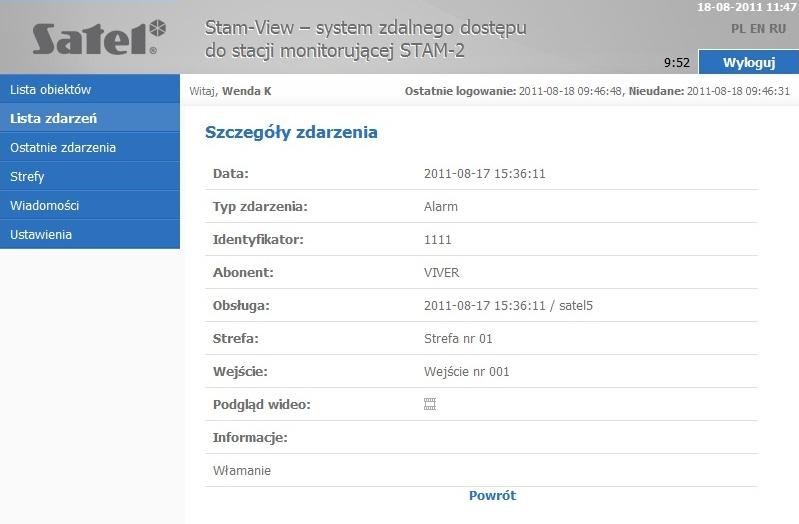Click the Wyloguj logout button
The image size is (799, 524).
pos(749,62)
